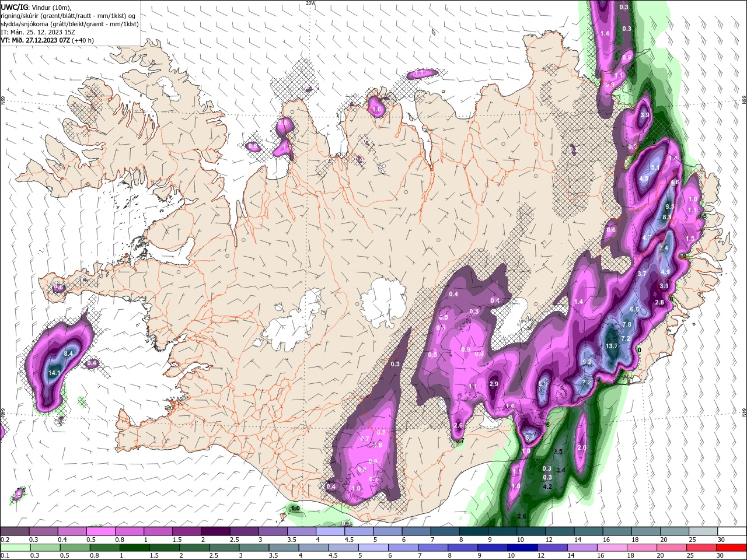Click the 14.1 precipitation value off the west coast
Image resolution: width=747 pixels, height=560 pixels.
[54, 373]
